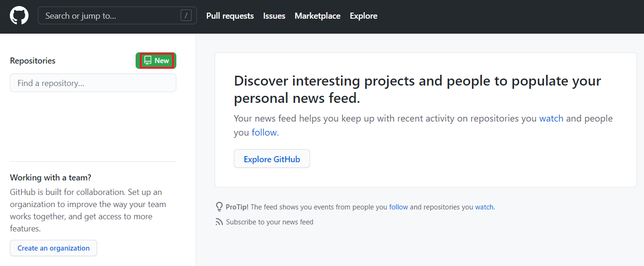Click the Explore GitHub button

coord(272,159)
